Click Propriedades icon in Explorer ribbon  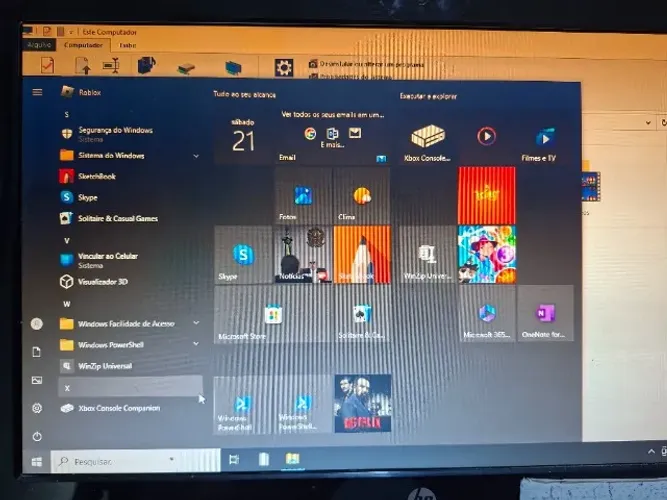click(x=47, y=66)
